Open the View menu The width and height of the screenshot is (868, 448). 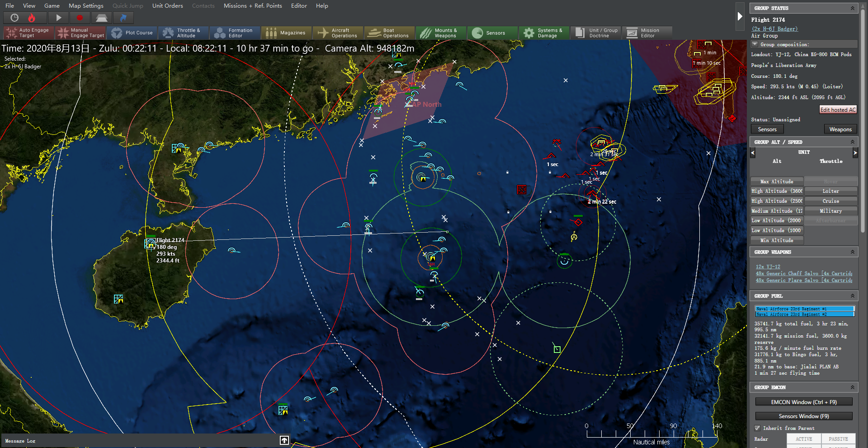29,6
